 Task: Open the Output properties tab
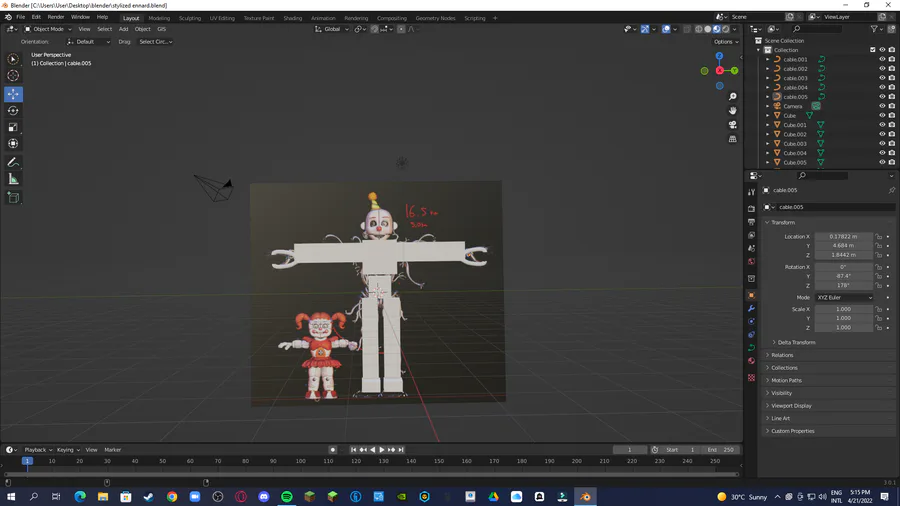point(751,222)
